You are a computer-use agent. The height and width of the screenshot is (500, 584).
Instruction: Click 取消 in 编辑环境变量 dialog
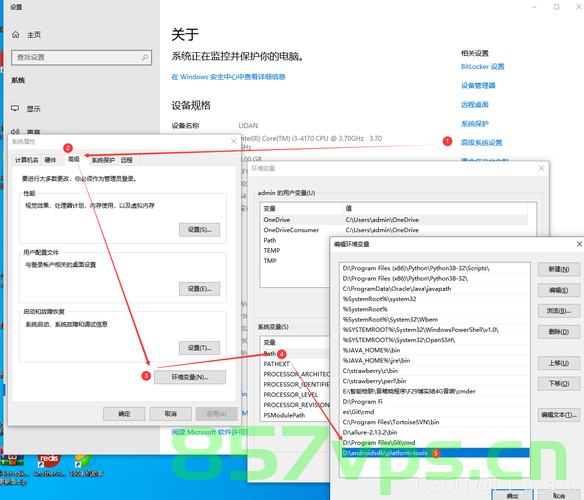tap(559, 496)
